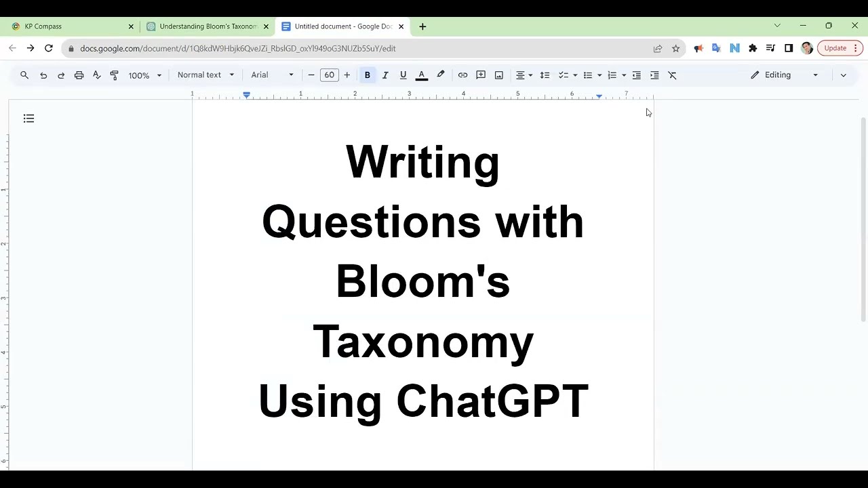Click the font size field showing 60
The image size is (868, 488).
point(329,75)
